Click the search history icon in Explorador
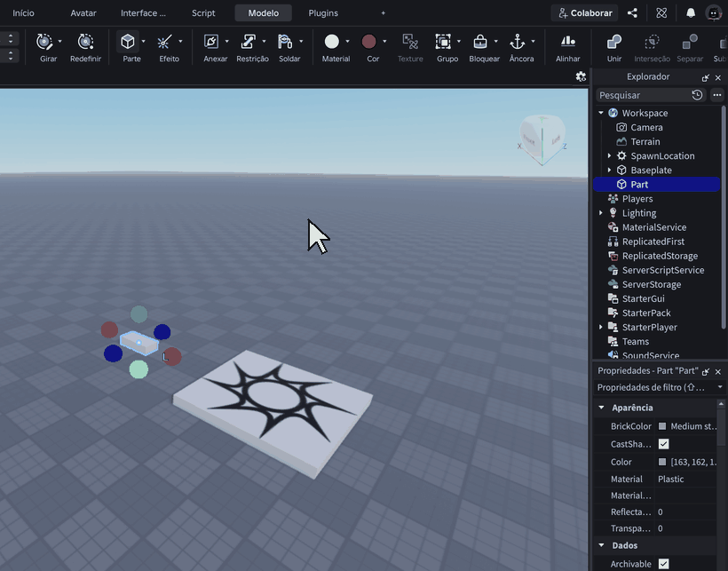 (697, 95)
